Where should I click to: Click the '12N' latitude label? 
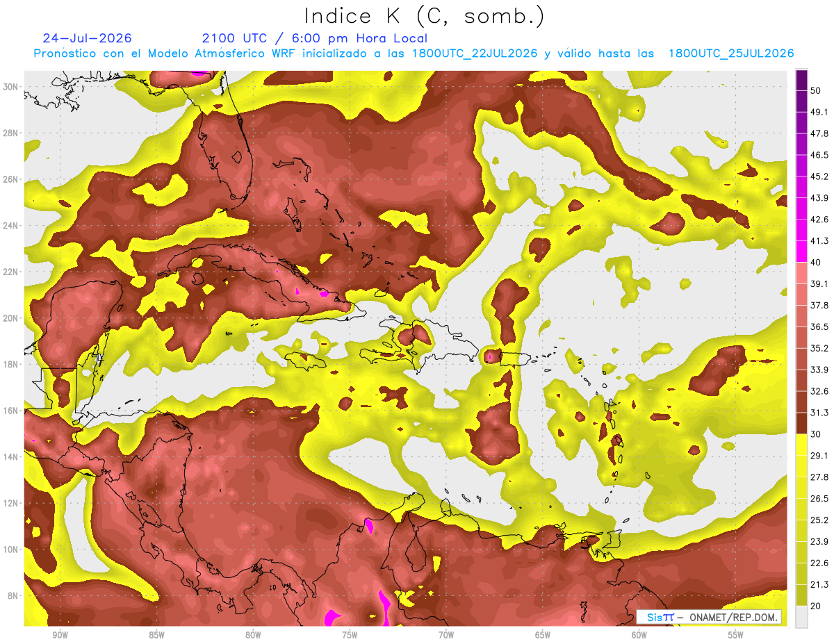[x=12, y=503]
